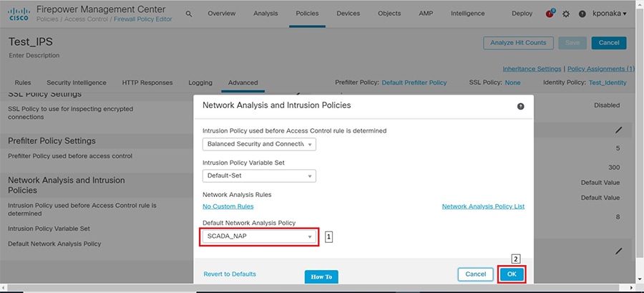Switch to the Logging tab
The image size is (644, 293).
[x=200, y=82]
